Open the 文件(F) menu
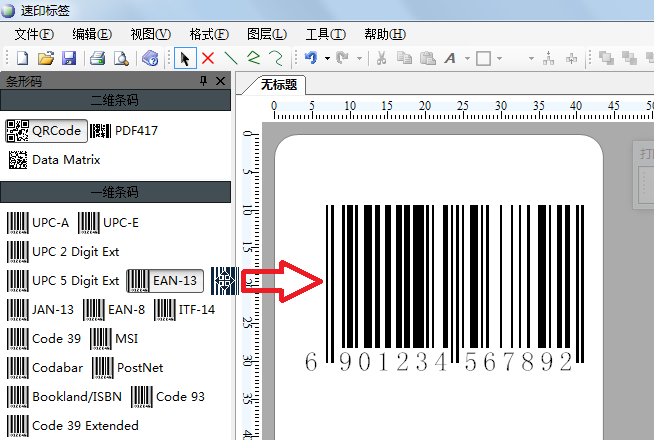654x440 pixels. [x=34, y=34]
